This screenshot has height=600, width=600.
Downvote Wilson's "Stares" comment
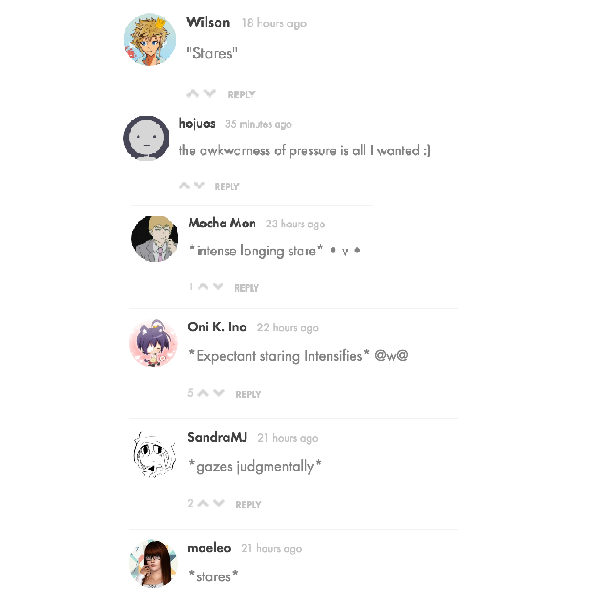coord(209,93)
